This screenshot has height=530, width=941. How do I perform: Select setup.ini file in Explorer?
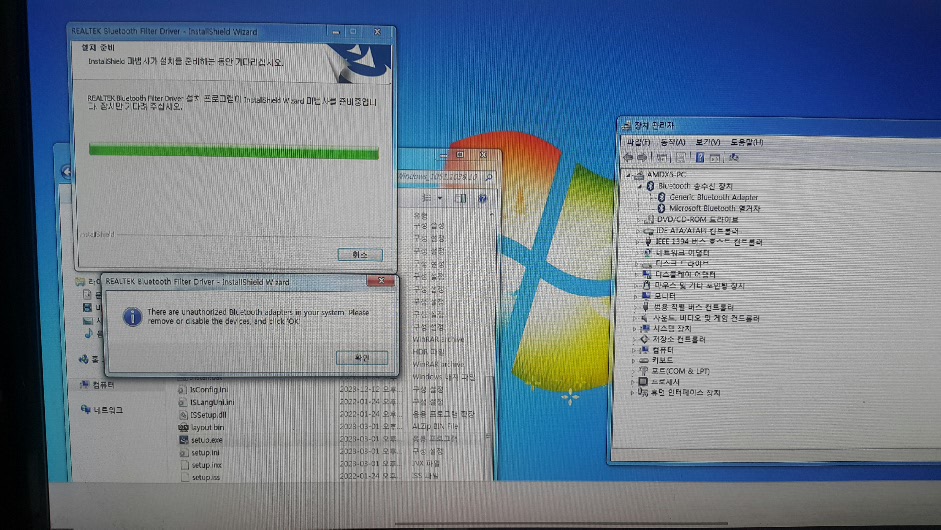pos(205,453)
